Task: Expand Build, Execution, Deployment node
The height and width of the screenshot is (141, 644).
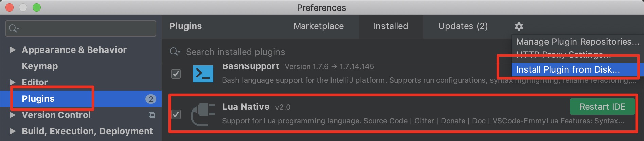Action: (13, 131)
